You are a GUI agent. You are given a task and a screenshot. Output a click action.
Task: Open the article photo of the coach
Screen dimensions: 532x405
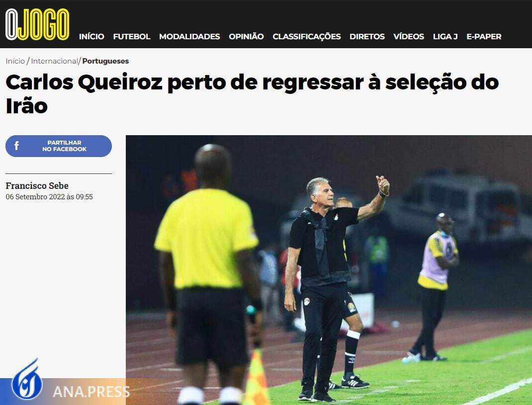point(329,270)
